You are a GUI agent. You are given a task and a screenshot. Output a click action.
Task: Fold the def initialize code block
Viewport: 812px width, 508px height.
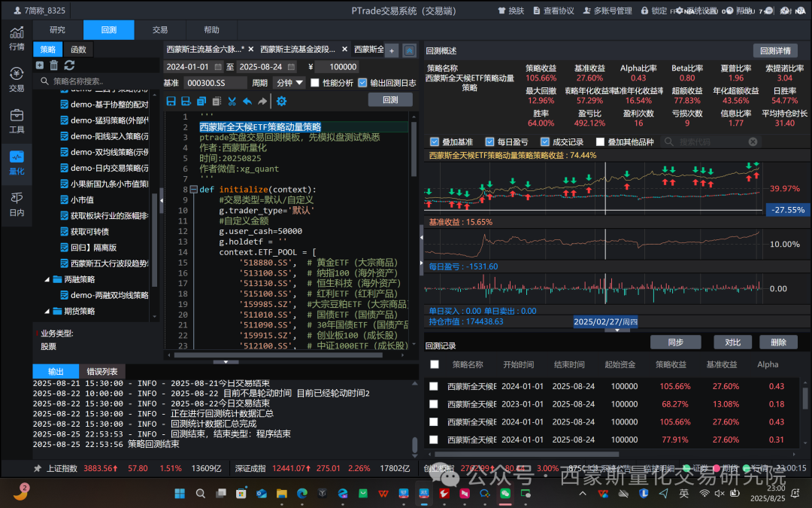click(194, 189)
